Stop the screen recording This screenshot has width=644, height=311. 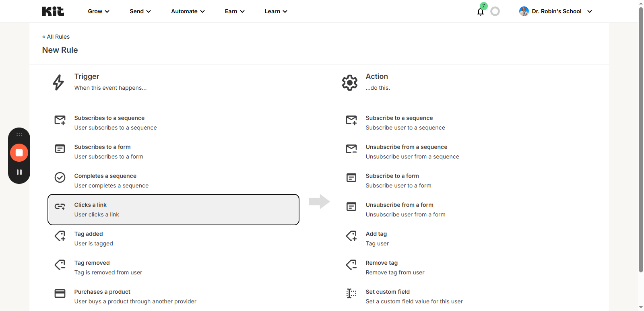pyautogui.click(x=19, y=153)
